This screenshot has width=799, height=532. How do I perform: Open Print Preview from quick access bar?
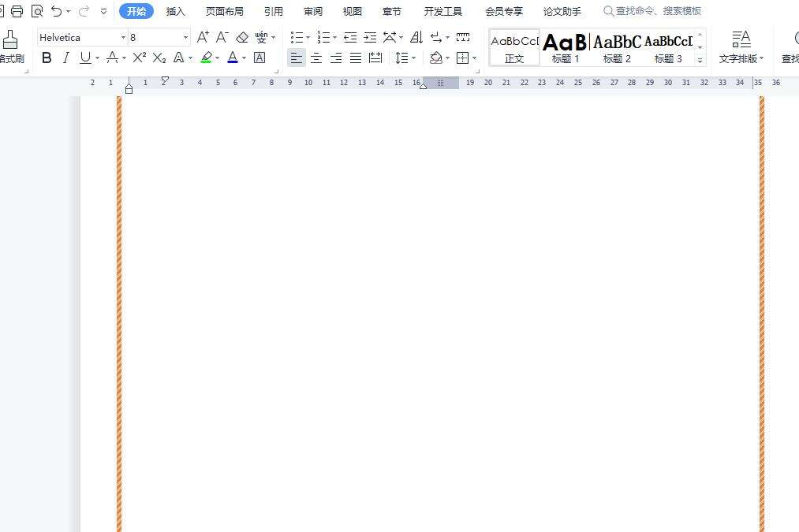click(x=37, y=11)
